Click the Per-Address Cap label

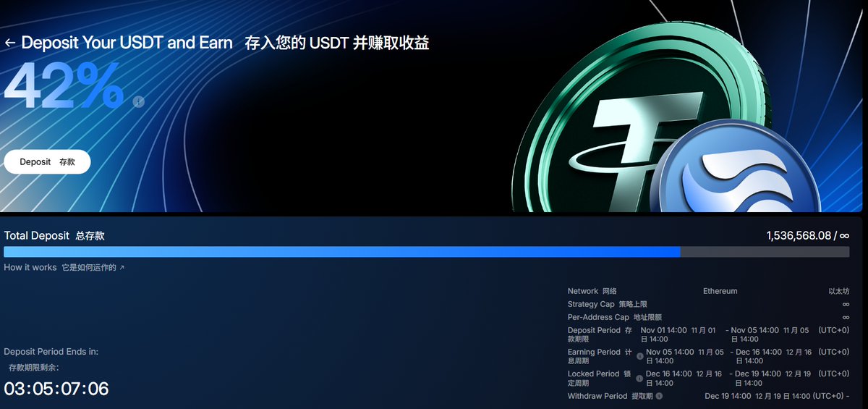click(614, 317)
